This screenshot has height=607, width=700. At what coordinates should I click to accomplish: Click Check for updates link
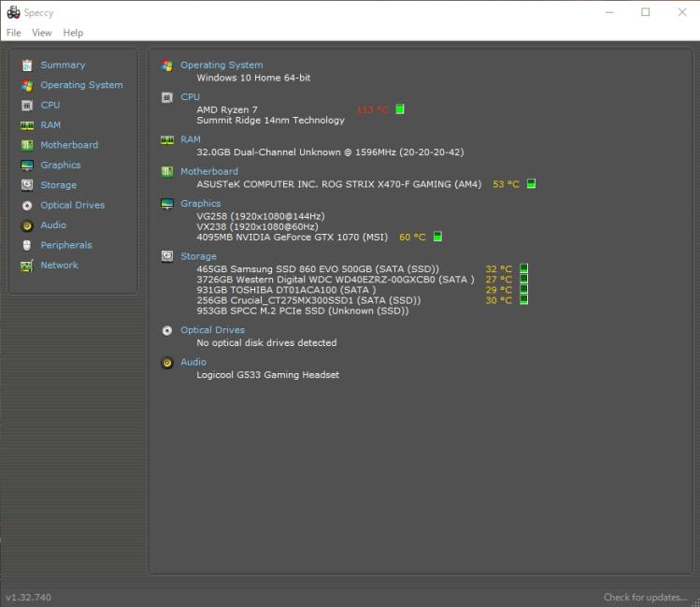[x=647, y=598]
